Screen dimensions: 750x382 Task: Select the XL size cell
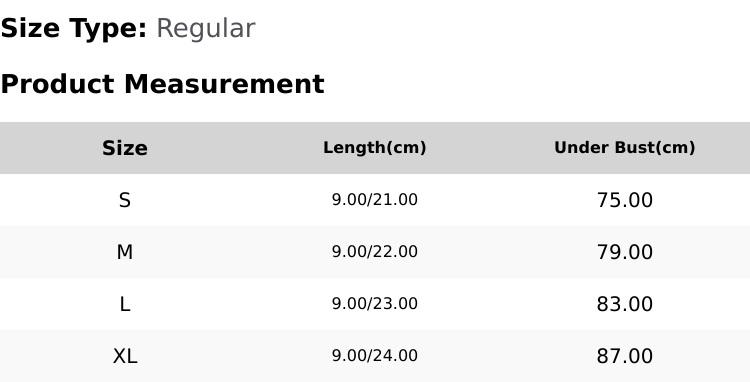(125, 356)
